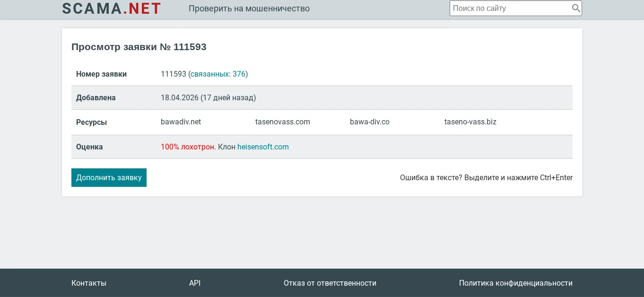Click the Проверить на мошенничество header text
The image size is (644, 297).
tap(249, 8)
